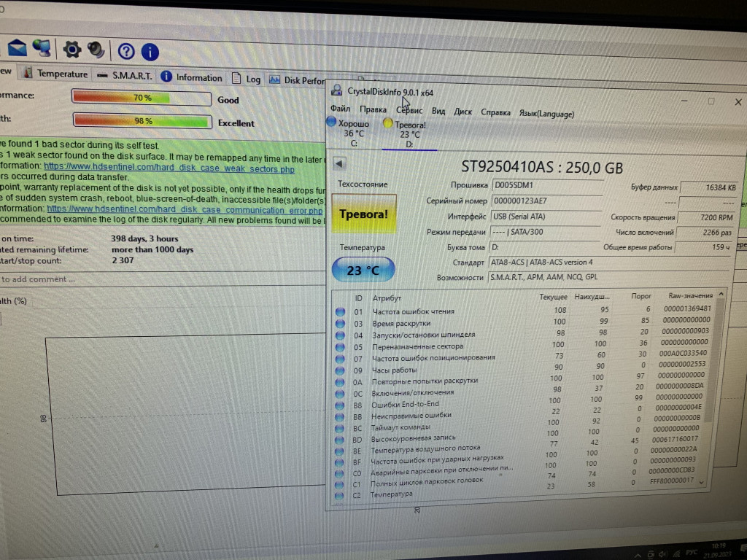Click status circle of row 04 Запуски/остановки шпинделя
747x560 pixels.
[340, 335]
